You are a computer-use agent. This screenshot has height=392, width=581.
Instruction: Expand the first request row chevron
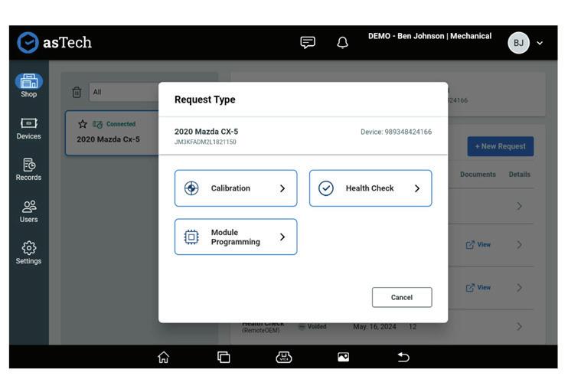[519, 206]
